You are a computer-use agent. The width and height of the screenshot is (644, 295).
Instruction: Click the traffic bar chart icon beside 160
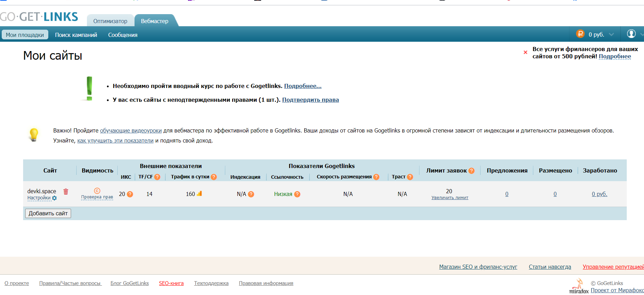click(x=199, y=194)
